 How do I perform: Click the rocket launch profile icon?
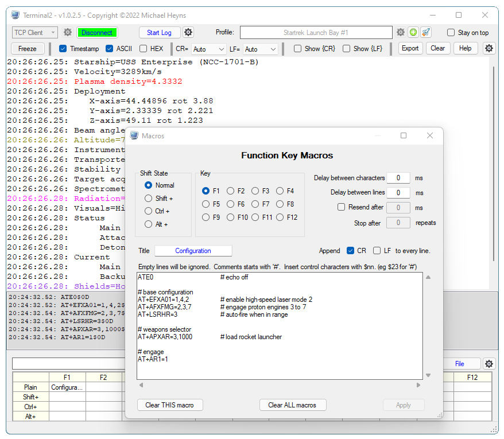tap(426, 33)
